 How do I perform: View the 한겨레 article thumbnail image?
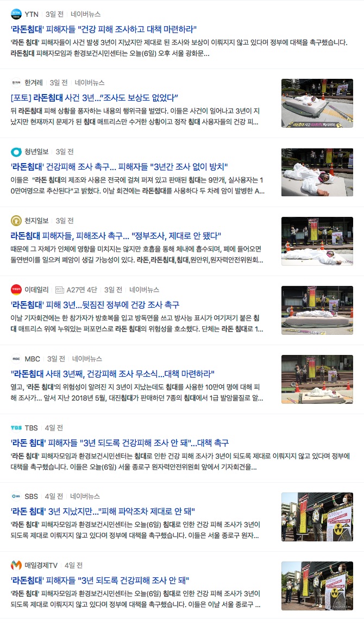pos(317,103)
